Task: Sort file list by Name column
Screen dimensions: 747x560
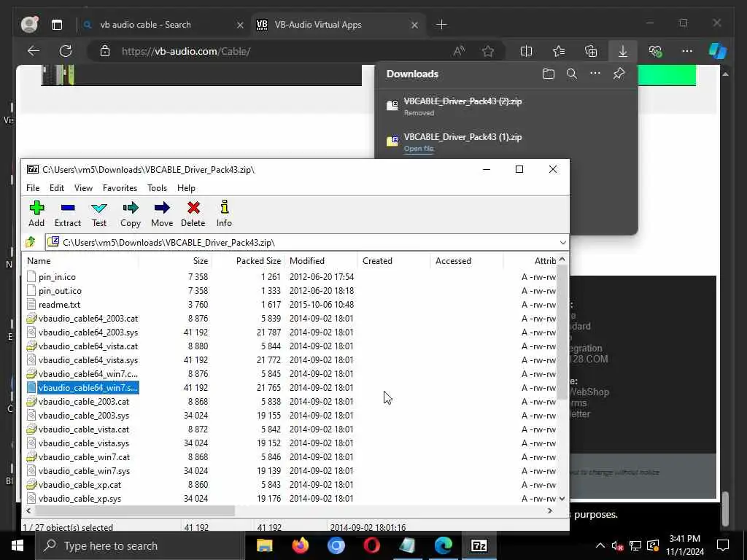Action: point(81,261)
